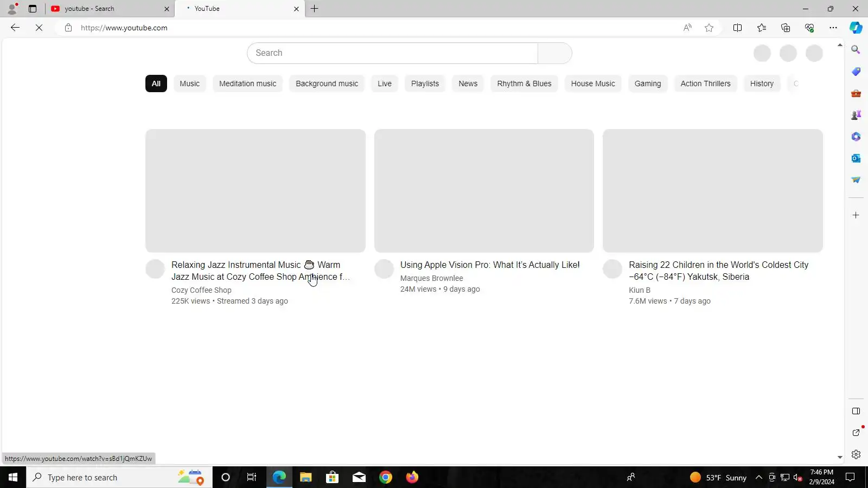Add a new app to sidebar
The width and height of the screenshot is (868, 488).
856,215
